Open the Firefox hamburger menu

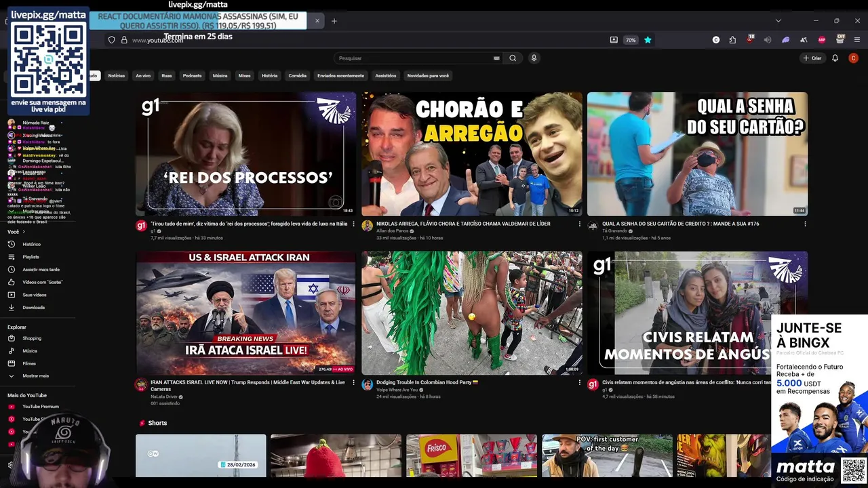click(x=857, y=40)
